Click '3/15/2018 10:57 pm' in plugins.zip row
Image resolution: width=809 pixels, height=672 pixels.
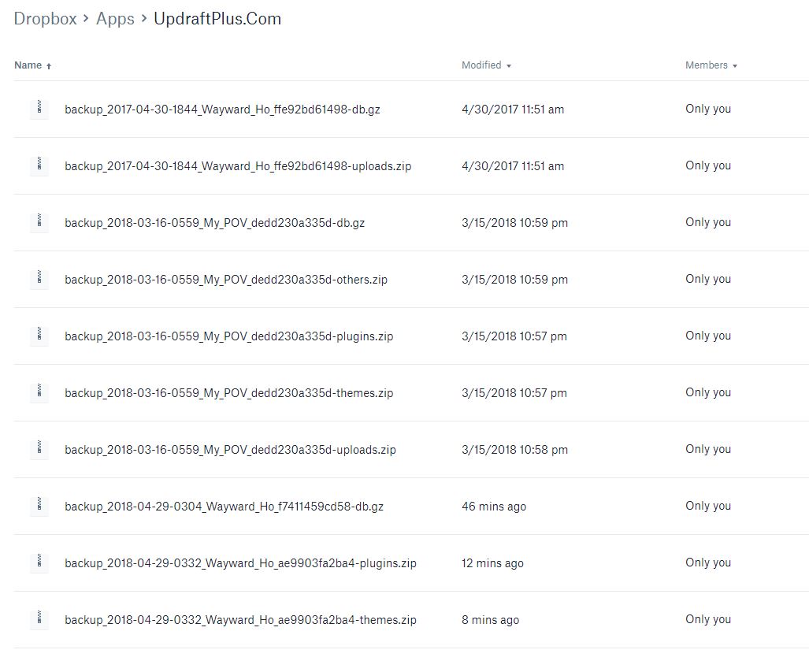tap(514, 336)
